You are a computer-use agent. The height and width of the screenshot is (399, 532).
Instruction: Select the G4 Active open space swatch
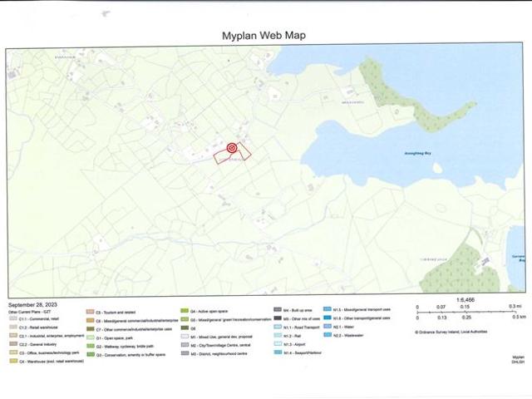(x=185, y=311)
